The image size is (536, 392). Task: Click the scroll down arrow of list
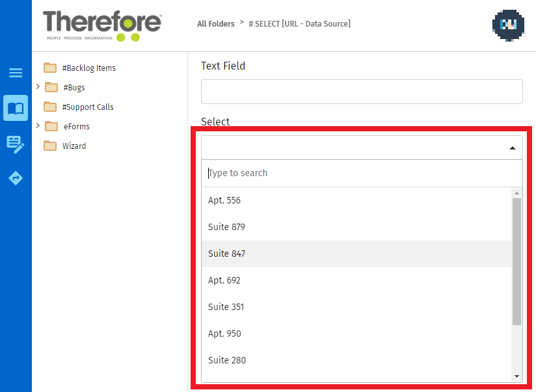click(516, 376)
